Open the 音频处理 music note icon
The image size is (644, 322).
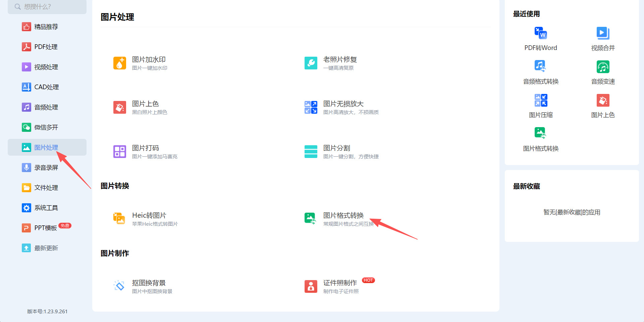[x=26, y=107]
